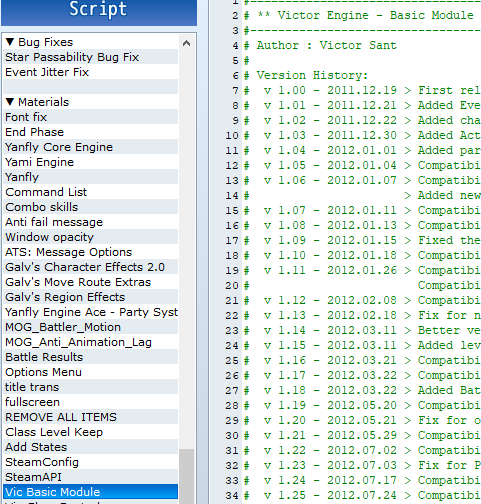Select Yami Engine in the script list
The width and height of the screenshot is (481, 504).
click(90, 162)
